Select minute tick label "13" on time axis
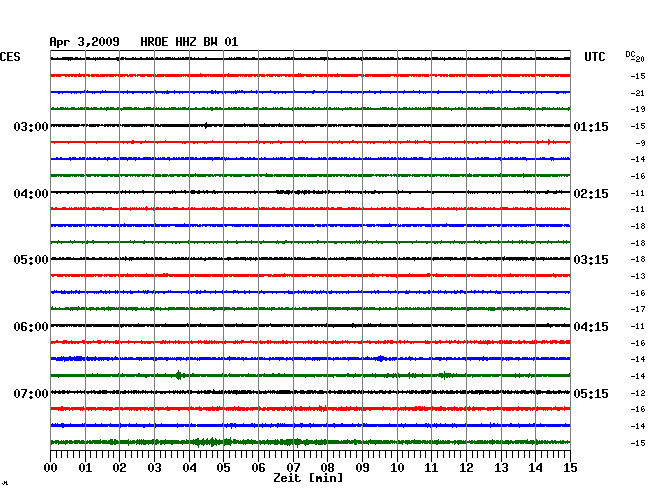This screenshot has height=494, width=650. point(501,468)
